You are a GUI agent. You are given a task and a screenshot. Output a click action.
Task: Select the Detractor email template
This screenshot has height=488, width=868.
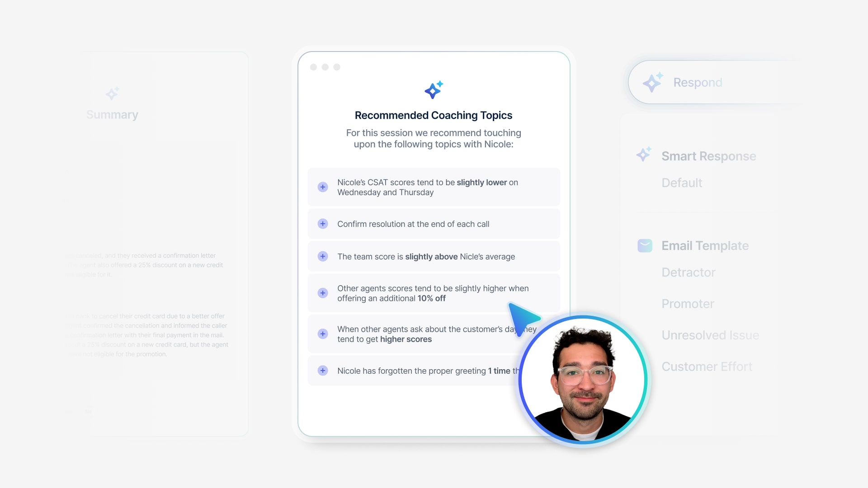coord(688,272)
